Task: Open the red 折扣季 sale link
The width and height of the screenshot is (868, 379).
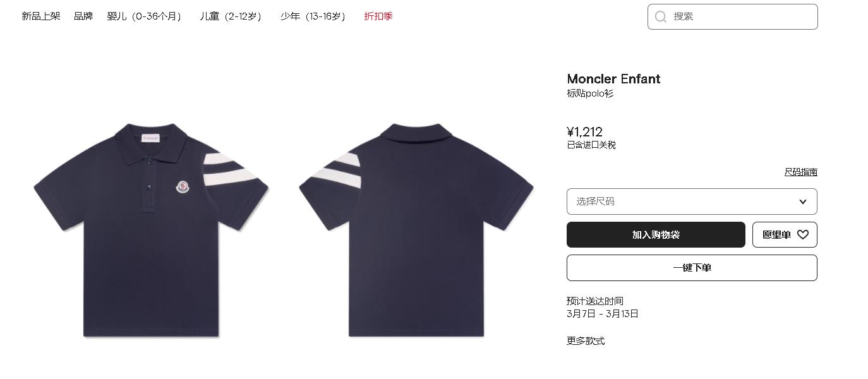Action: (378, 16)
